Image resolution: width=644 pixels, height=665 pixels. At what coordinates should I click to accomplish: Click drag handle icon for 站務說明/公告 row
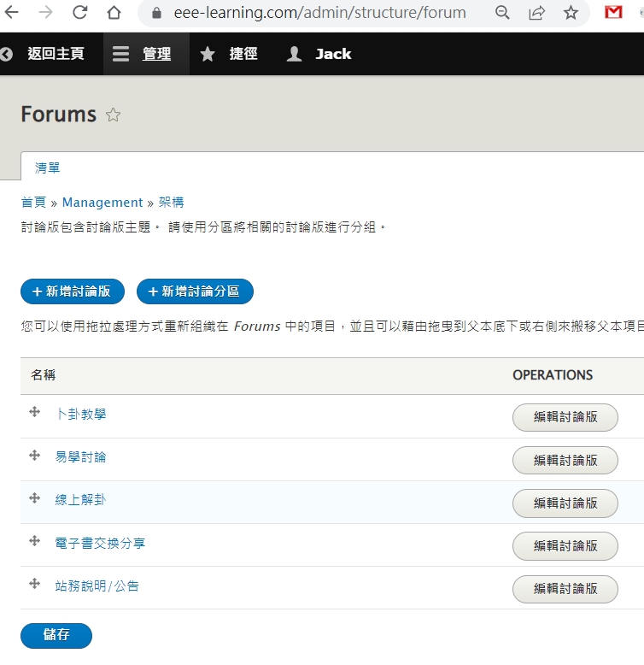click(35, 584)
